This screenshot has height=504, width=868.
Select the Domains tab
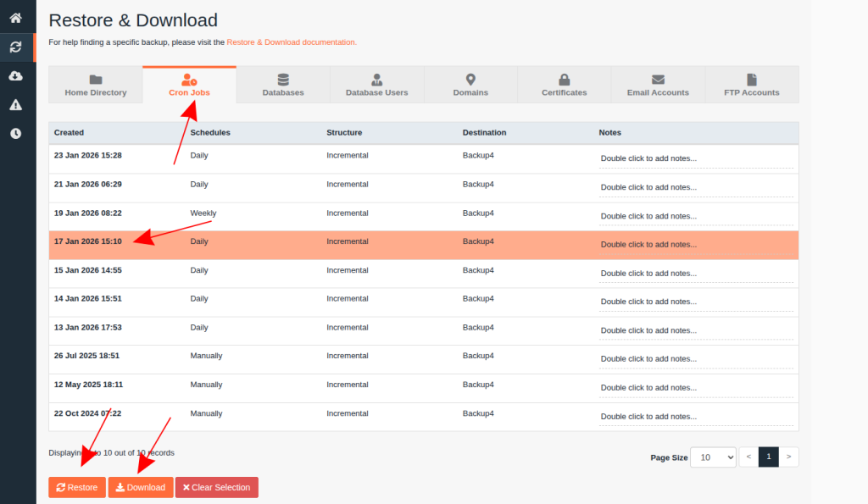[x=470, y=85]
